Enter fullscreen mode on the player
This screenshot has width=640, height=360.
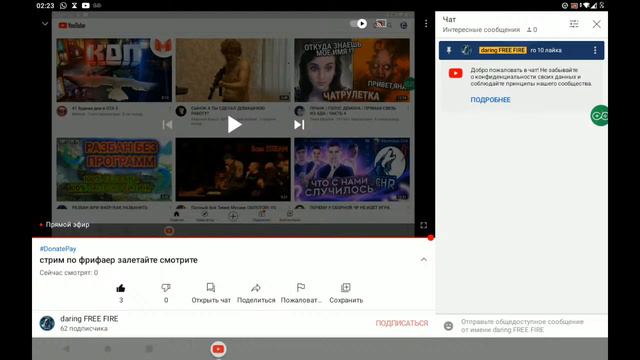tap(424, 225)
